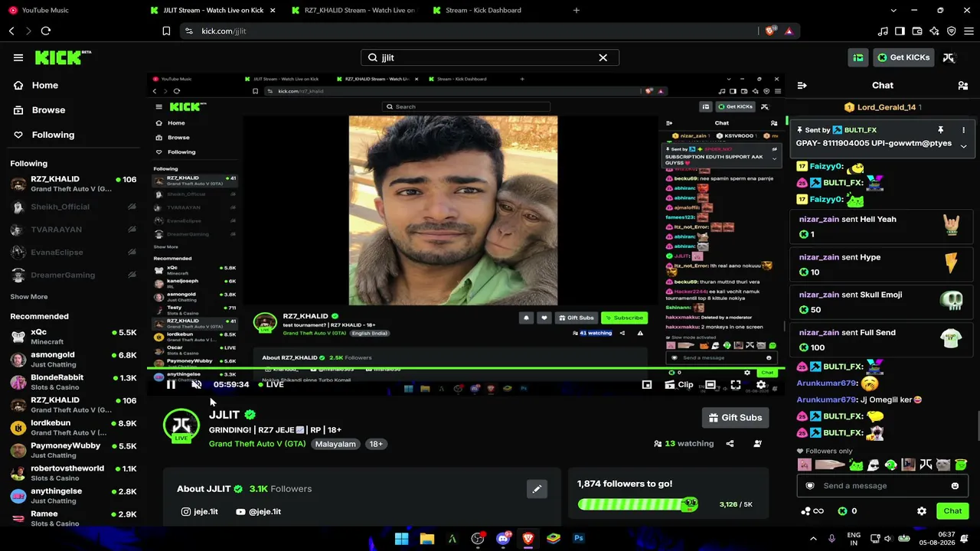Open chat settings gear
Image resolution: width=980 pixels, height=551 pixels.
[x=922, y=511]
